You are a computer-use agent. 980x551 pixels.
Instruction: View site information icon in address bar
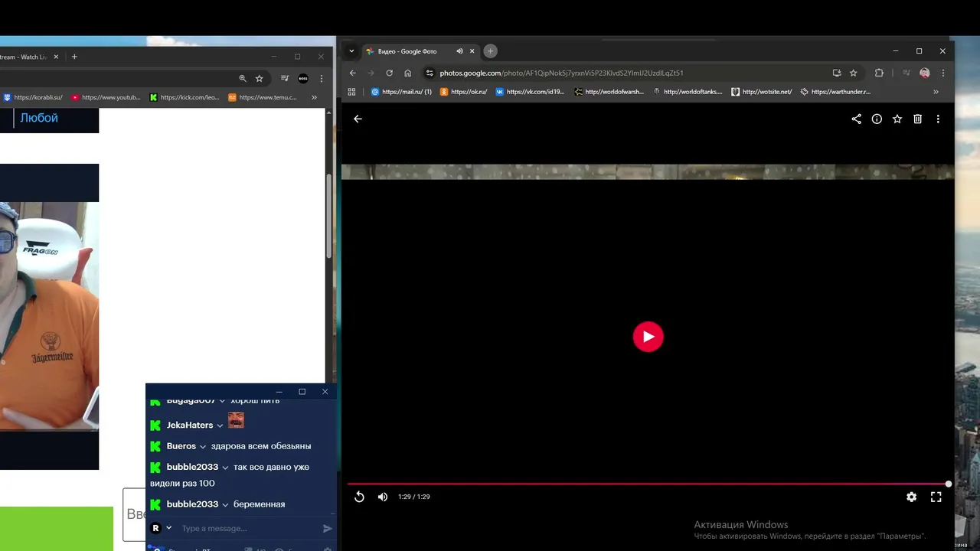pyautogui.click(x=430, y=73)
